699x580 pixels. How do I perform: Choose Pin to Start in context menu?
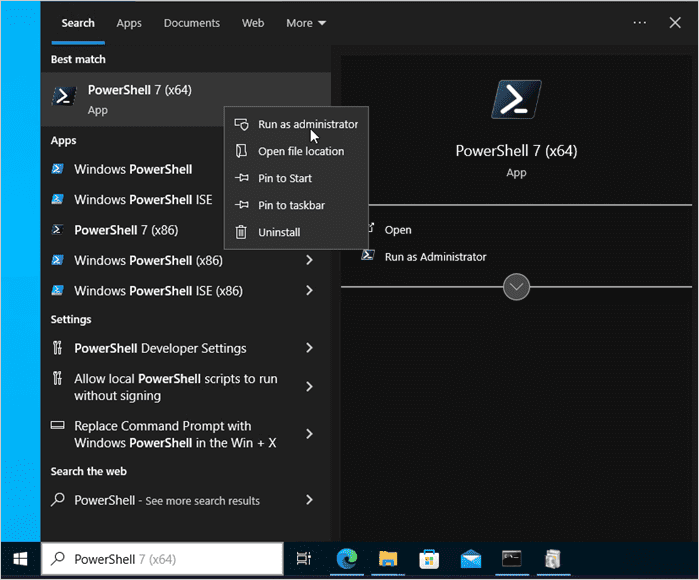click(296, 178)
